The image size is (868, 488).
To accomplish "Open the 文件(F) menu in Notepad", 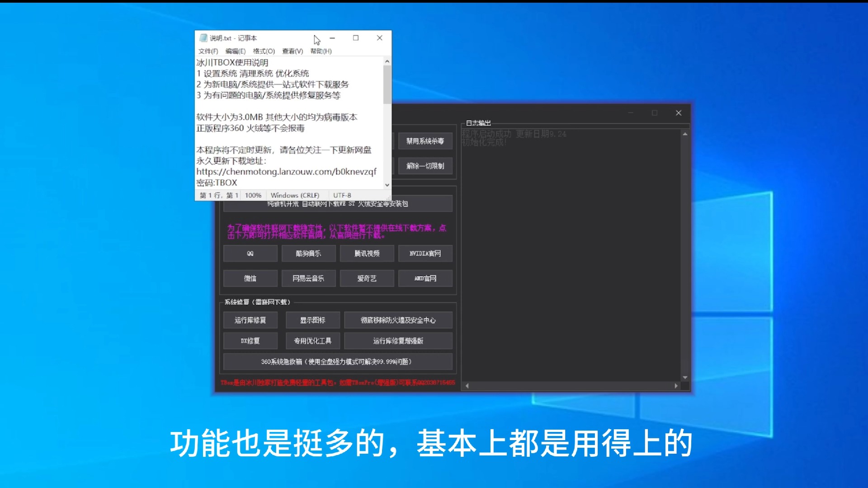I will pos(208,51).
